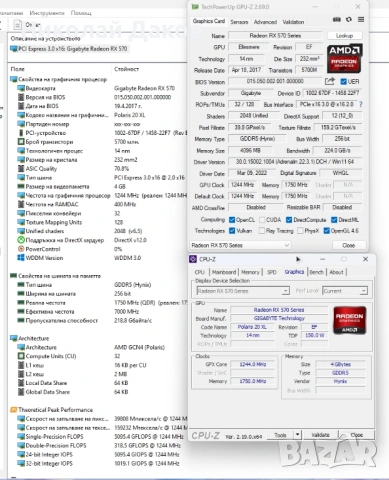Click GPU-Z Driver Version field

point(295,162)
